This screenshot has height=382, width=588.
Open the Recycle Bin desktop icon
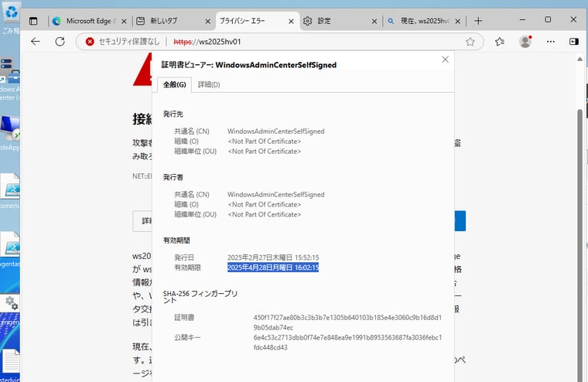click(11, 17)
